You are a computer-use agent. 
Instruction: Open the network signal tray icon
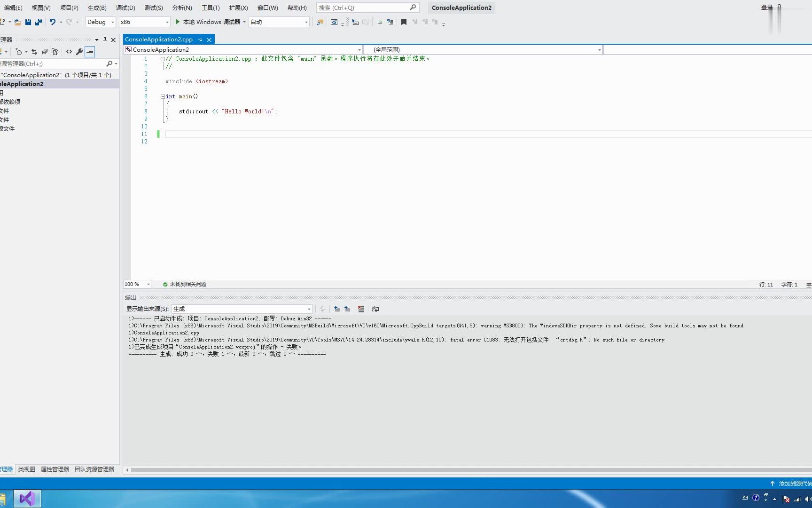(797, 499)
